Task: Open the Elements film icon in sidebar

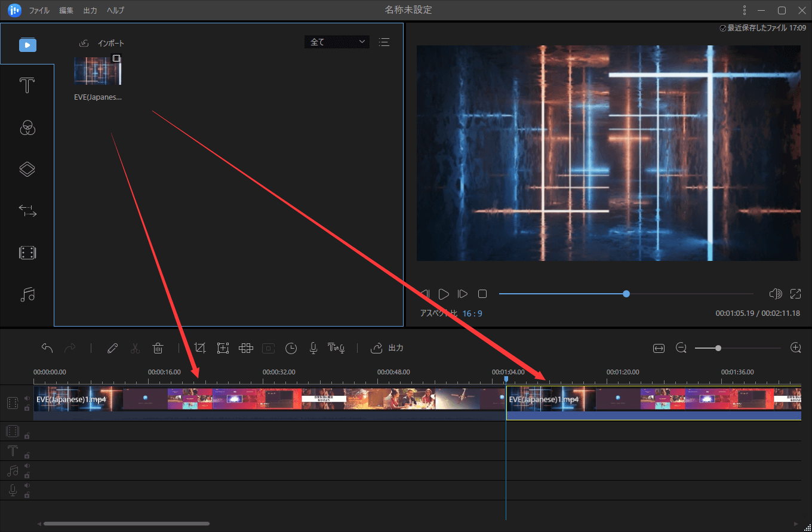Action: pyautogui.click(x=27, y=253)
